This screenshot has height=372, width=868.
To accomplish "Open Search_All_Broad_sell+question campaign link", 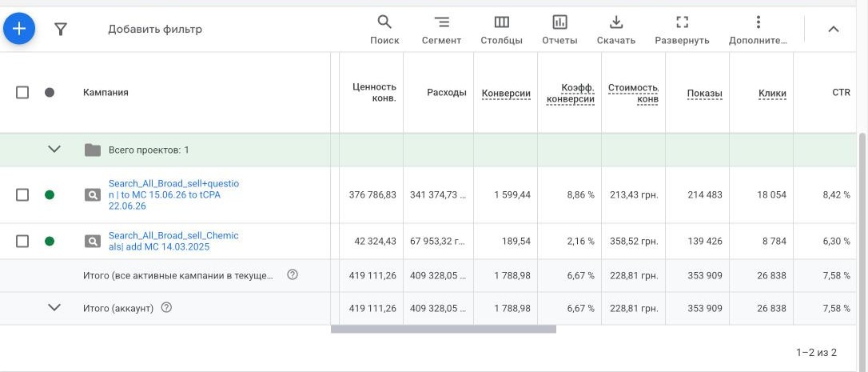I will pos(173,194).
